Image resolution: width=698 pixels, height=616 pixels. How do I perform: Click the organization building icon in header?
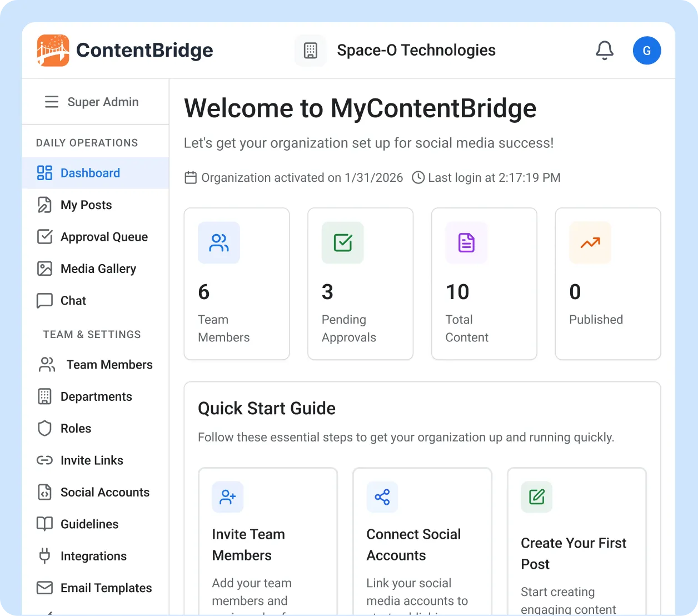[310, 51]
